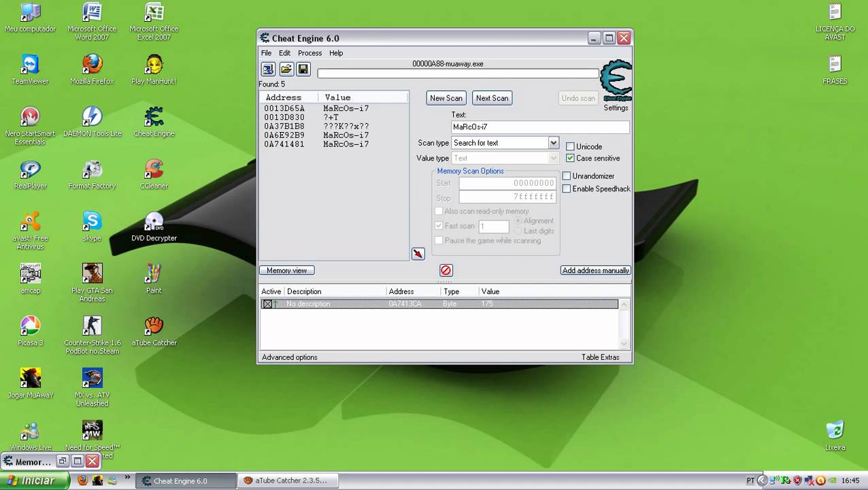Viewport: 868px width, 490px height.
Task: Click Cheat Engine 6.0 taskbar button
Action: pos(186,480)
